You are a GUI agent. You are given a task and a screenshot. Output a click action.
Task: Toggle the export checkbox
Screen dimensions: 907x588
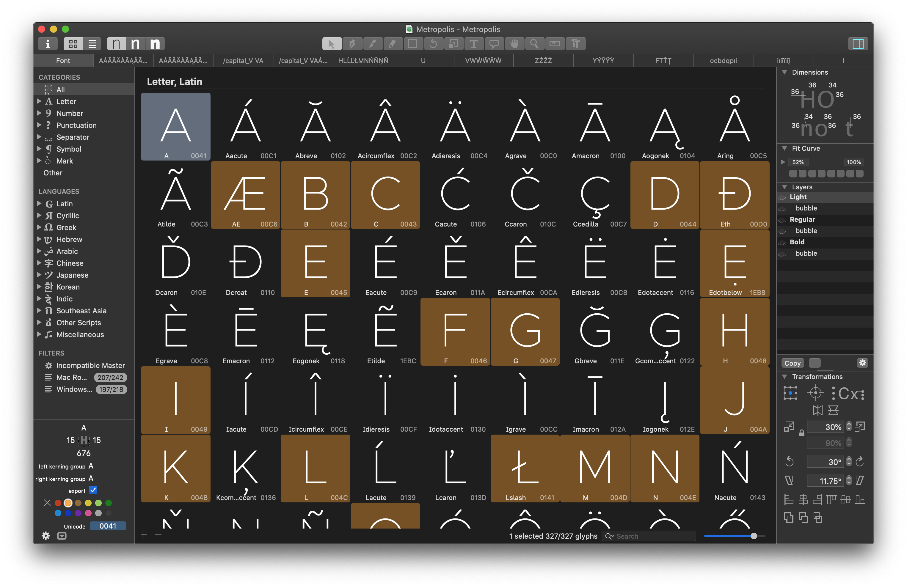coord(93,490)
